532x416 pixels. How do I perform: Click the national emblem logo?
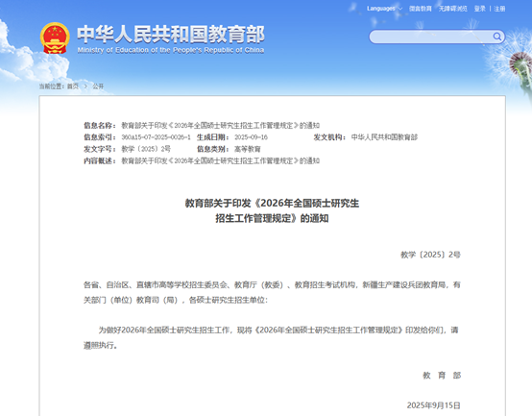pos(55,38)
